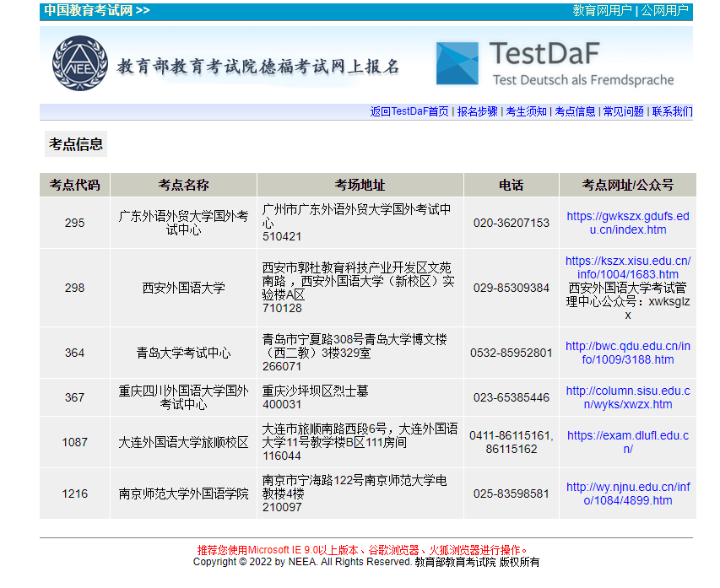Click phone number 0532-85952801
This screenshot has width=720, height=588.
(512, 353)
